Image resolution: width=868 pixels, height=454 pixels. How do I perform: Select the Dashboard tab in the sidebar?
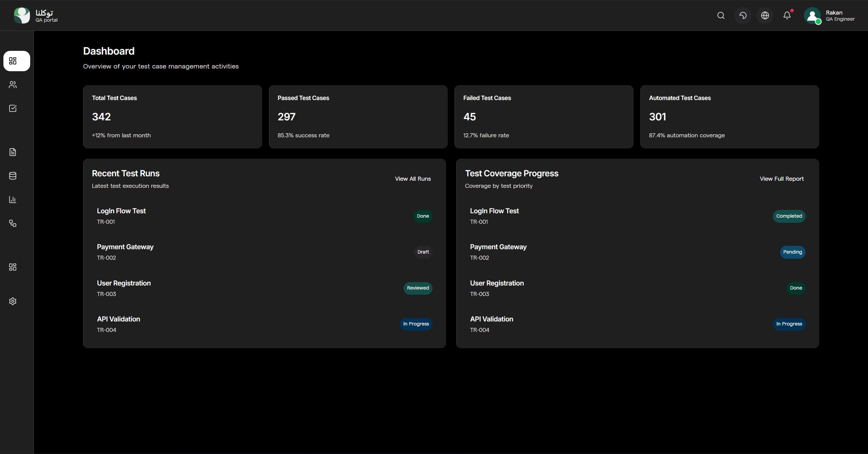pos(17,61)
